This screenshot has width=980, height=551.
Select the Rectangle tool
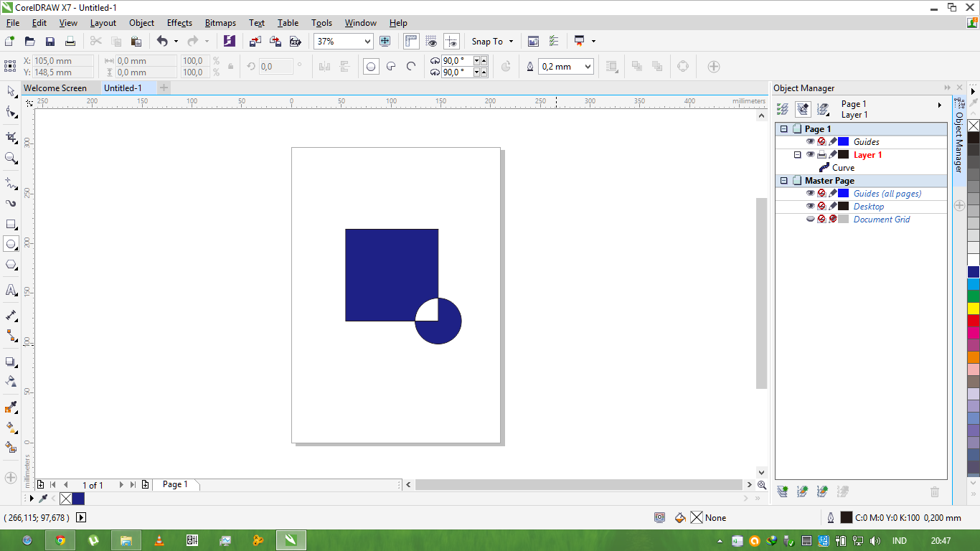(10, 222)
